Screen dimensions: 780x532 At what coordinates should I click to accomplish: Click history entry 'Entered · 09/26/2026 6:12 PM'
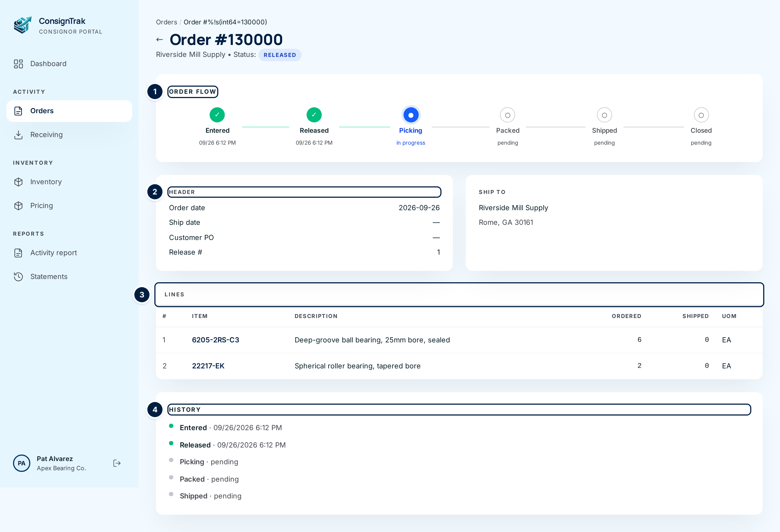pos(231,428)
